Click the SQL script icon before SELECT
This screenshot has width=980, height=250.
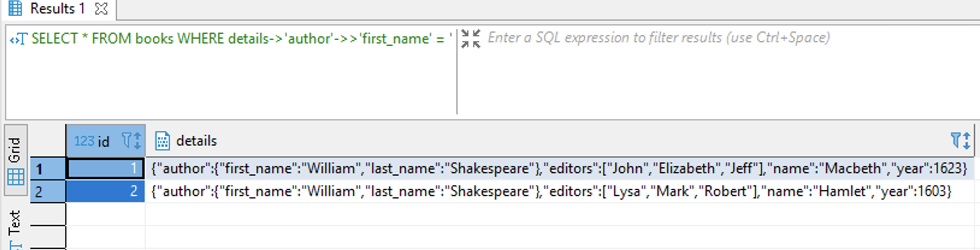point(18,40)
